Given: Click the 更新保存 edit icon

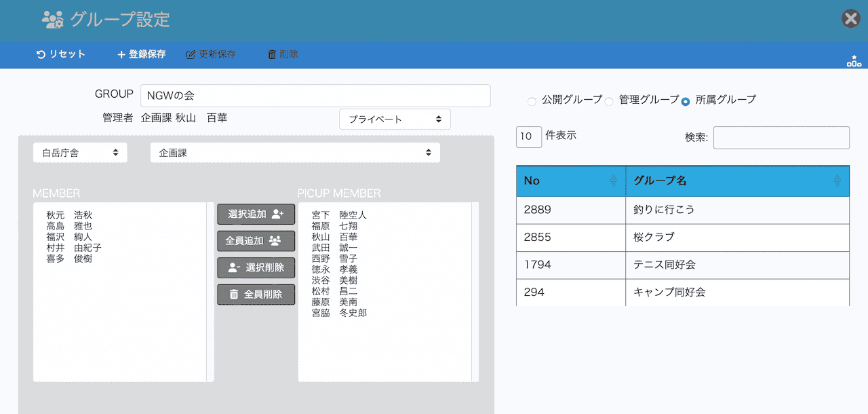Looking at the screenshot, I should 191,54.
